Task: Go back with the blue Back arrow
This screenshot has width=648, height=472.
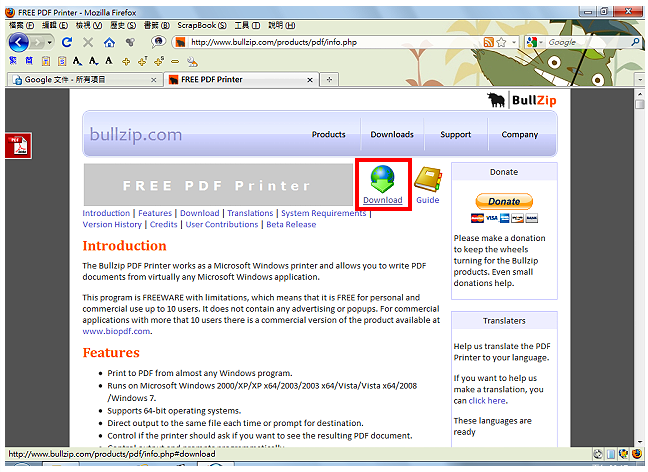Action: pos(18,42)
